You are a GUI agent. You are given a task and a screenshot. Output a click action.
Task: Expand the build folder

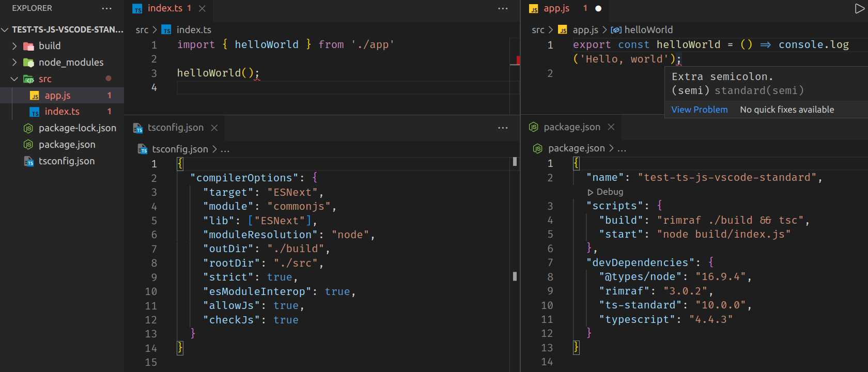[14, 46]
